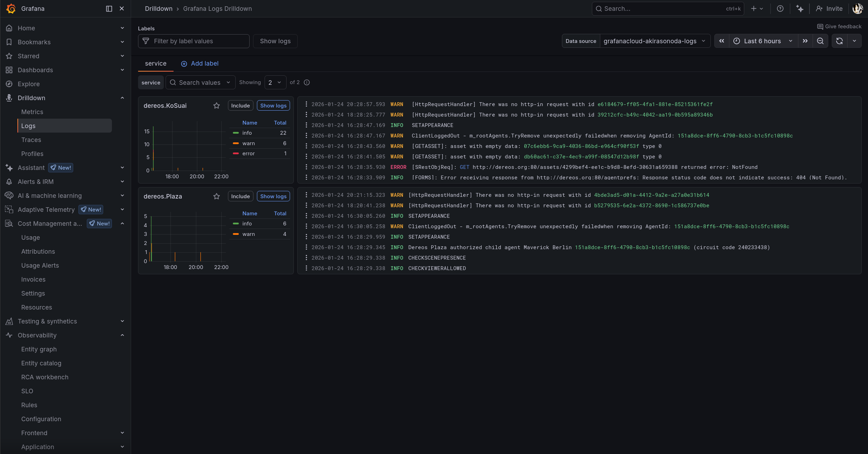This screenshot has height=454, width=868.
Task: Open Traces in the Drilldown menu
Action: [x=31, y=140]
